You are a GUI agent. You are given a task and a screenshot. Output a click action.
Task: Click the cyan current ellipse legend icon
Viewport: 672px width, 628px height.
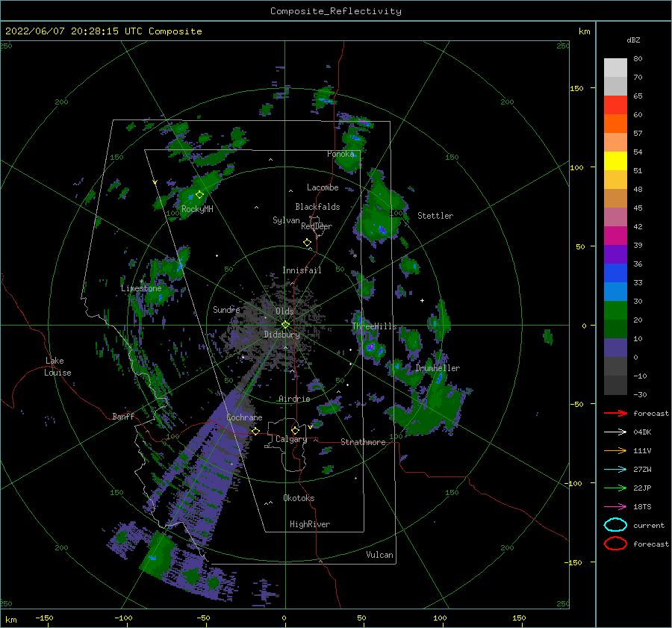(x=615, y=525)
